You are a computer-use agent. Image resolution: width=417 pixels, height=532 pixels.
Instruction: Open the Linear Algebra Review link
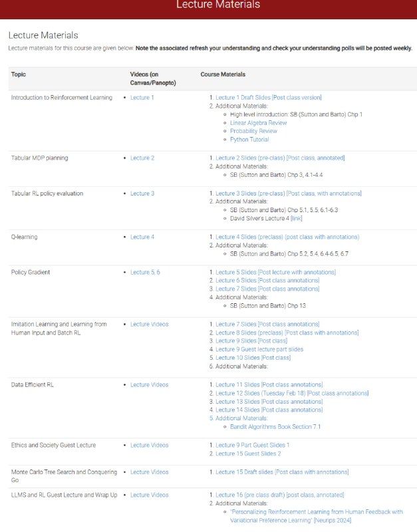coord(258,123)
